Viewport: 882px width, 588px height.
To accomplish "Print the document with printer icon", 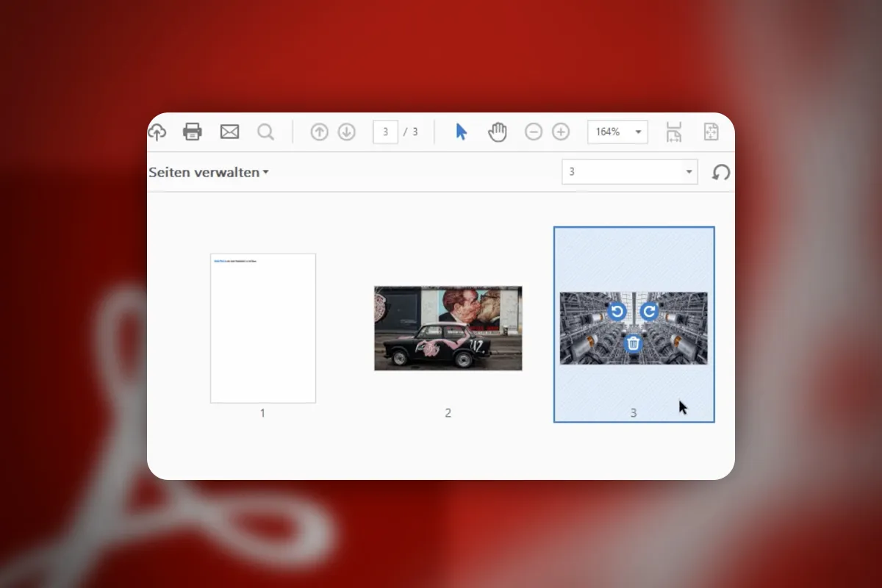I will click(x=193, y=132).
